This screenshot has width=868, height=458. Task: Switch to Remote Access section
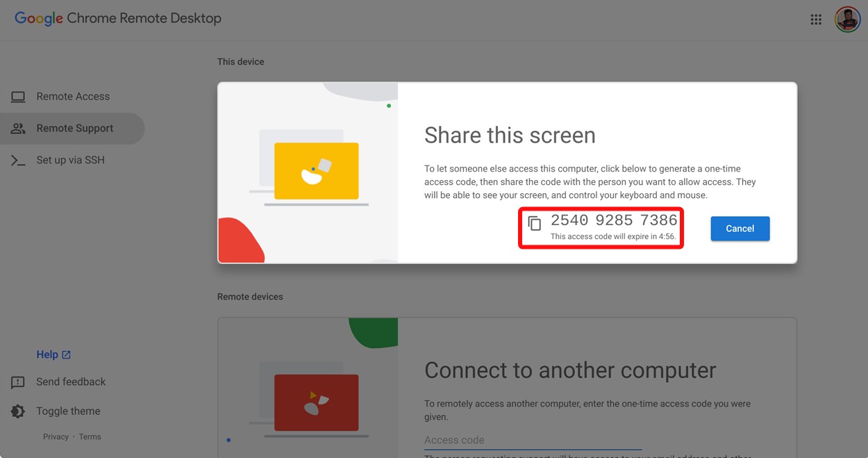(73, 96)
